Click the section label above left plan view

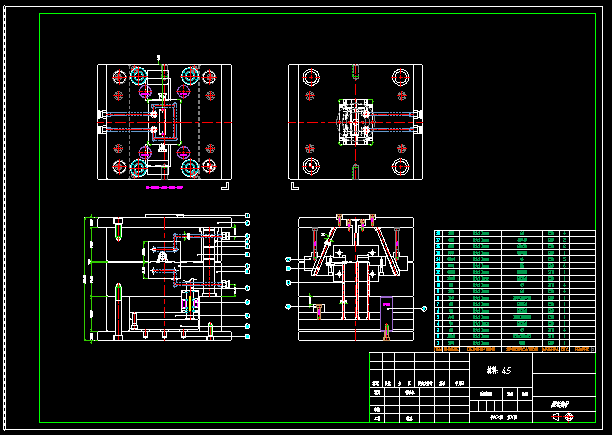(158, 58)
